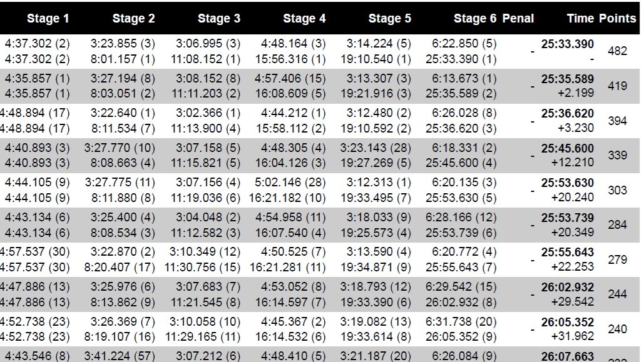Click the Points column header
This screenshot has width=644, height=362.
(617, 19)
